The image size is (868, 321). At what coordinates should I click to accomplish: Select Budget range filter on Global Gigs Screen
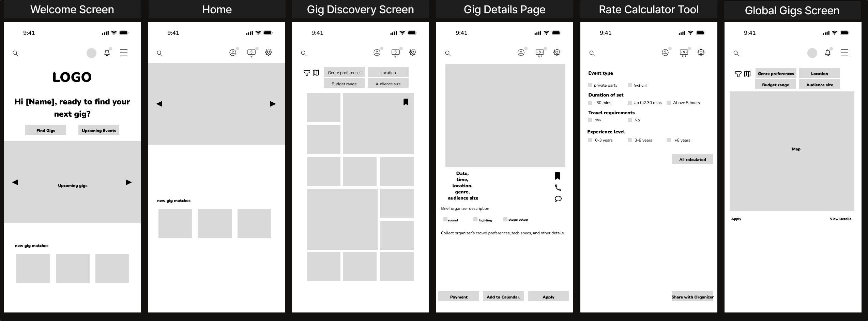click(776, 84)
